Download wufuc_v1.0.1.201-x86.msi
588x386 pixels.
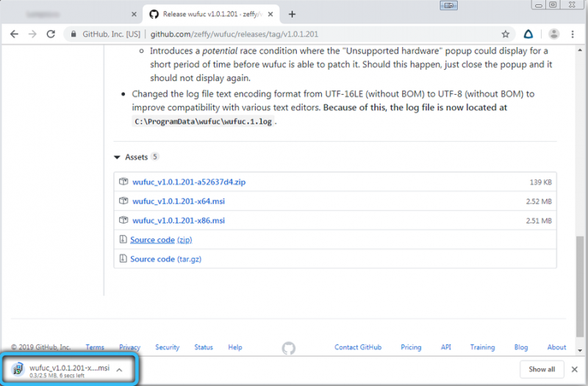tap(179, 221)
